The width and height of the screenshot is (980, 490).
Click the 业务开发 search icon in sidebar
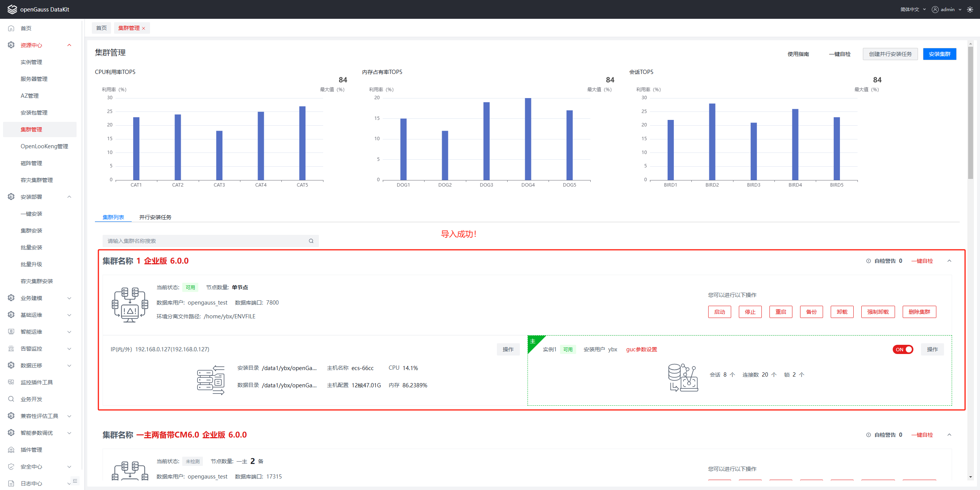(x=11, y=399)
